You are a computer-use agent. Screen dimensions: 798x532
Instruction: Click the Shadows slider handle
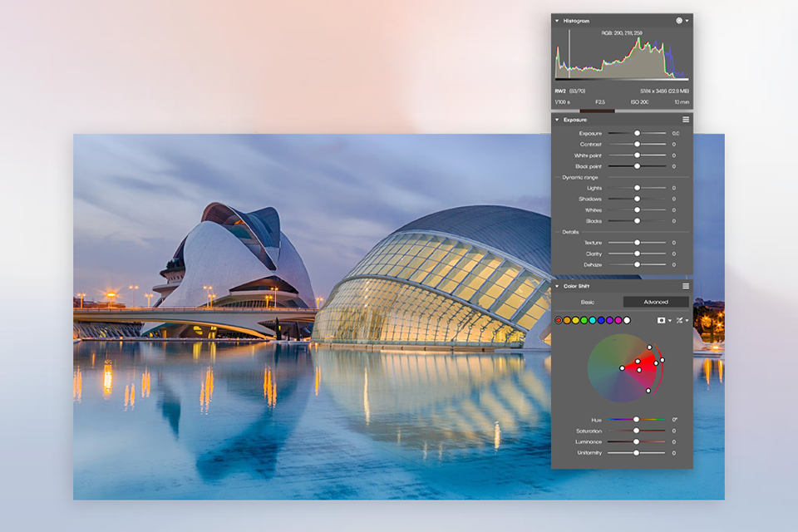click(638, 199)
